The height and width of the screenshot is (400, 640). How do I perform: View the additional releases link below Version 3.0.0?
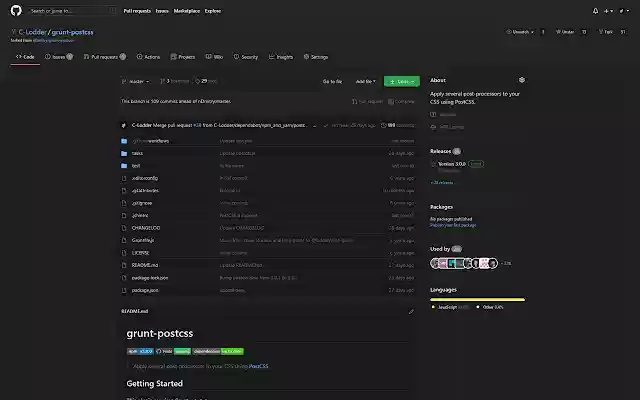tap(442, 182)
